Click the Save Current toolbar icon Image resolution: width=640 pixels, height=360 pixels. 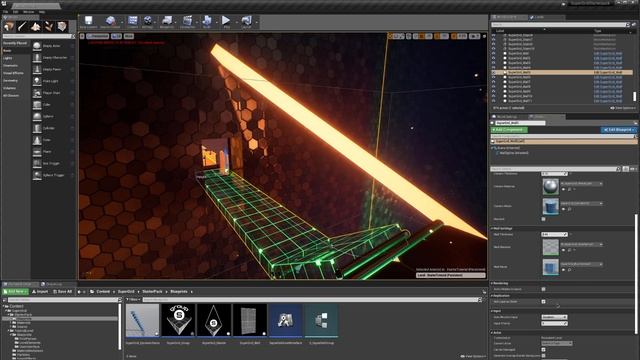pos(88,20)
